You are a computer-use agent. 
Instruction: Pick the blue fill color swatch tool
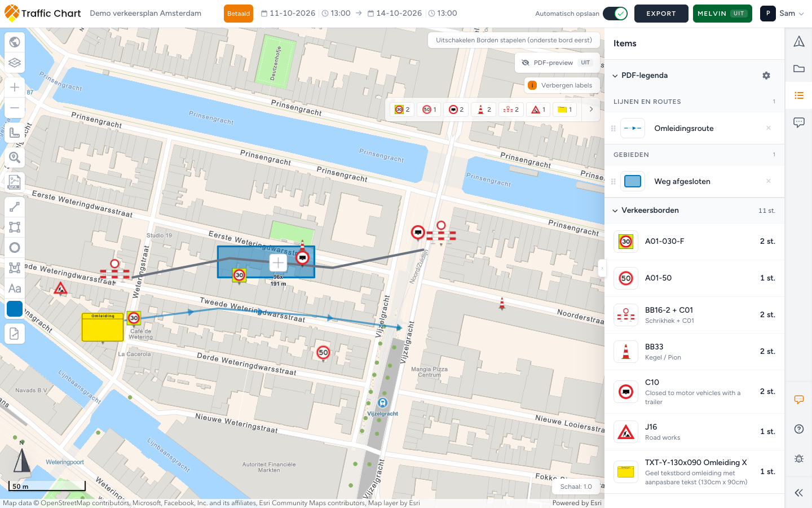(15, 309)
